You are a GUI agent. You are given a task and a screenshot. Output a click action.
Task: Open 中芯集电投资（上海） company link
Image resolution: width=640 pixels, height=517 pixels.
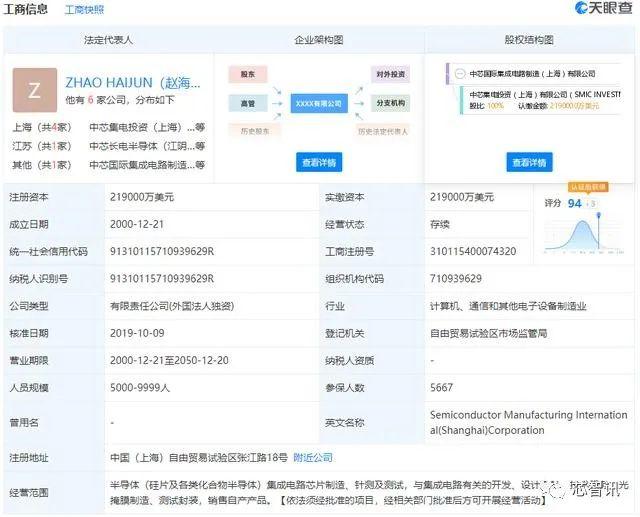click(138, 127)
